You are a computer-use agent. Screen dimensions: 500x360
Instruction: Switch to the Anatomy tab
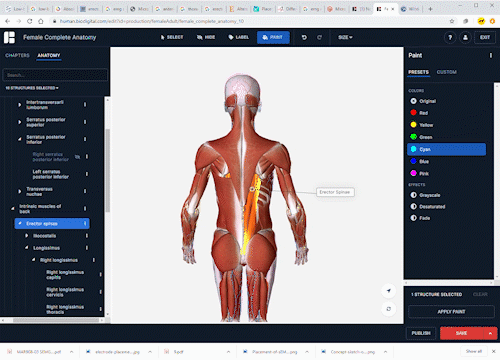click(x=49, y=55)
